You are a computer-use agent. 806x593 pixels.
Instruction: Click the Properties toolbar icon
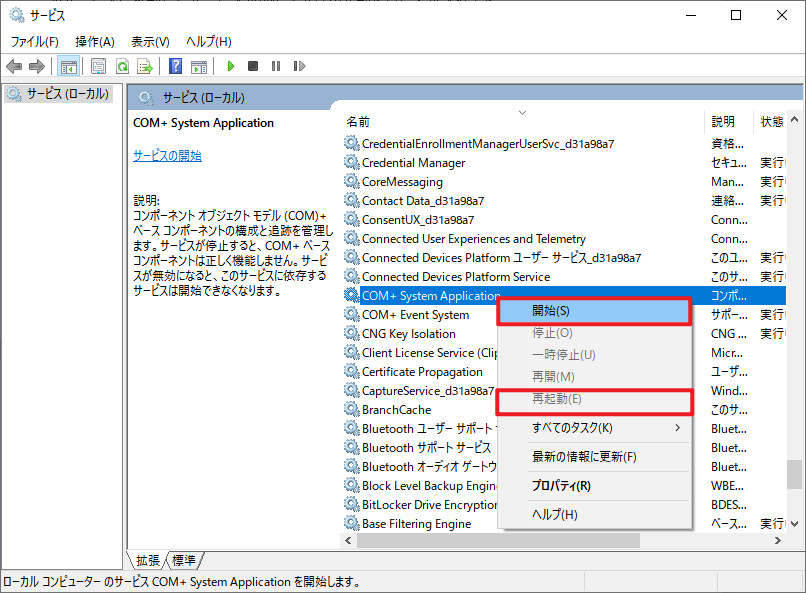click(98, 66)
